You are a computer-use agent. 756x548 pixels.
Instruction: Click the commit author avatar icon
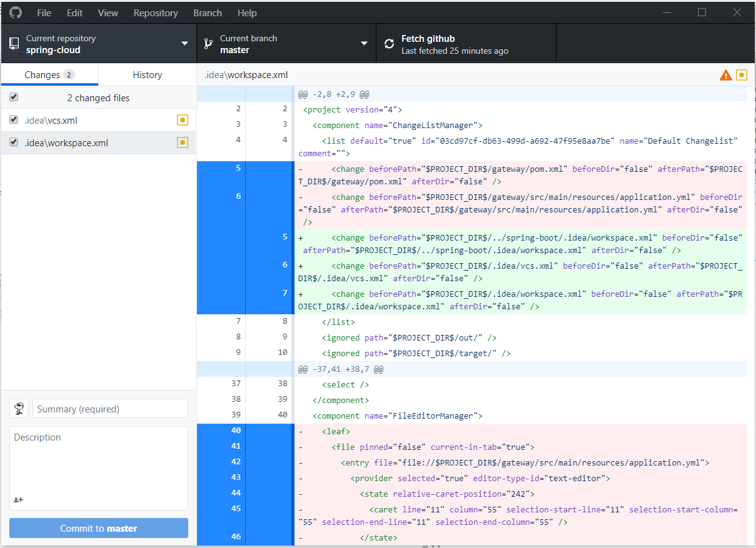pyautogui.click(x=19, y=409)
